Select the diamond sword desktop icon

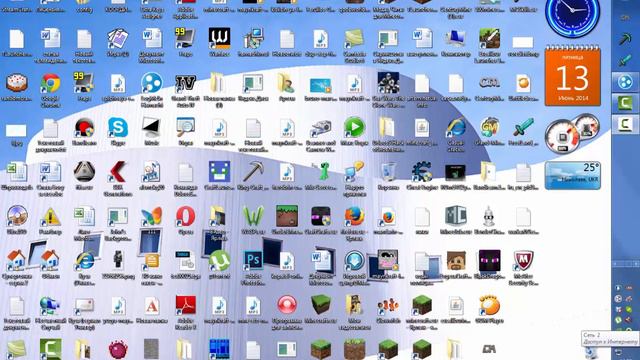(x=523, y=128)
